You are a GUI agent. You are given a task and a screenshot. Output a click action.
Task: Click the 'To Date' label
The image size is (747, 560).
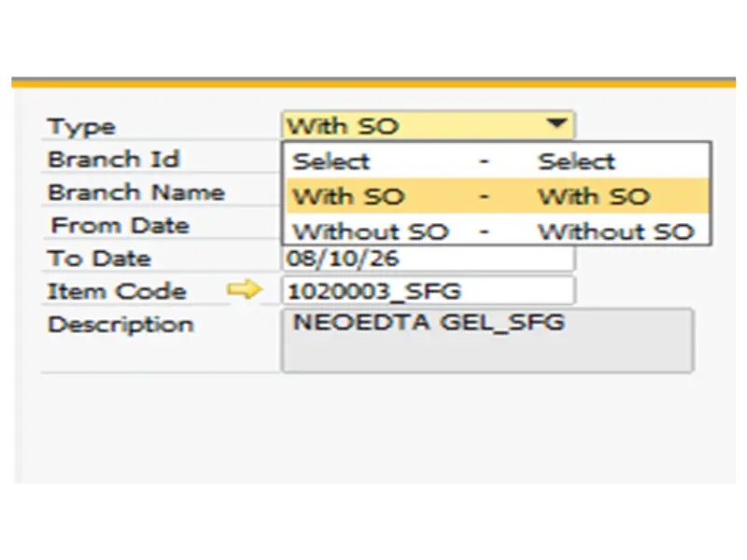pyautogui.click(x=99, y=259)
